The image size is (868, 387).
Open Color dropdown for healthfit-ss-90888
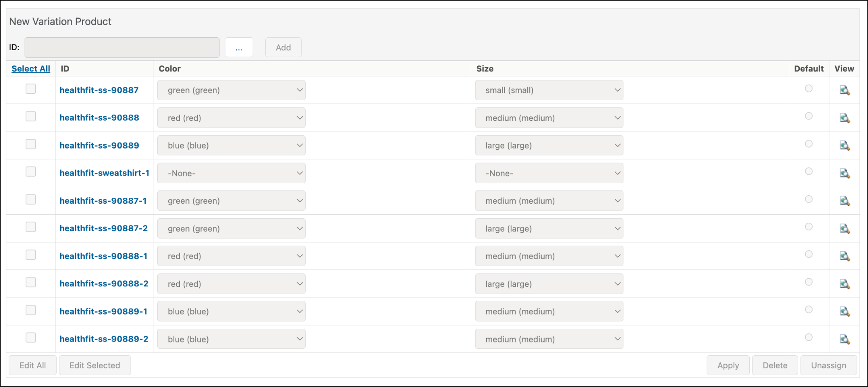[x=231, y=118]
